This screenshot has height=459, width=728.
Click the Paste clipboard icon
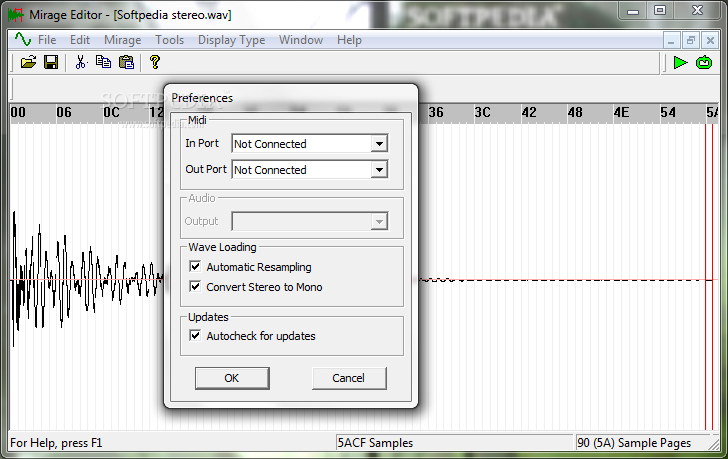(x=126, y=62)
